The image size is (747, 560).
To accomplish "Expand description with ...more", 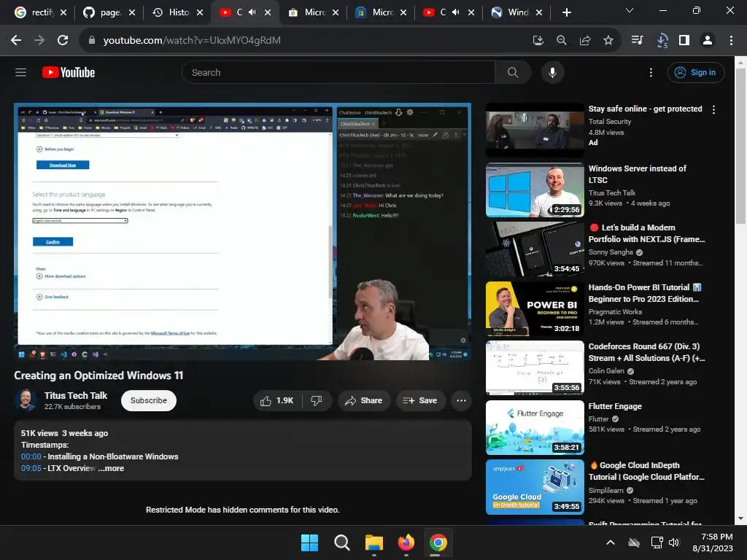I will pos(111,468).
